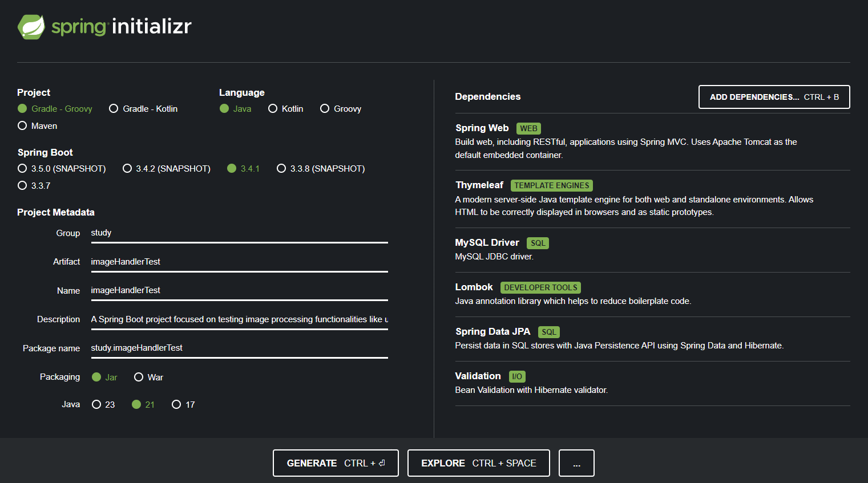Select Java version 21
This screenshot has height=483, width=868.
point(143,404)
